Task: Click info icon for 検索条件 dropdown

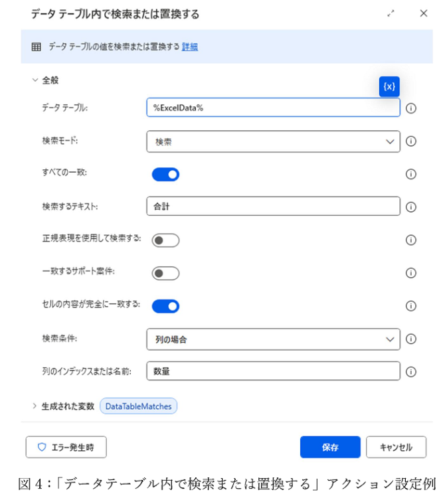Action: (410, 339)
